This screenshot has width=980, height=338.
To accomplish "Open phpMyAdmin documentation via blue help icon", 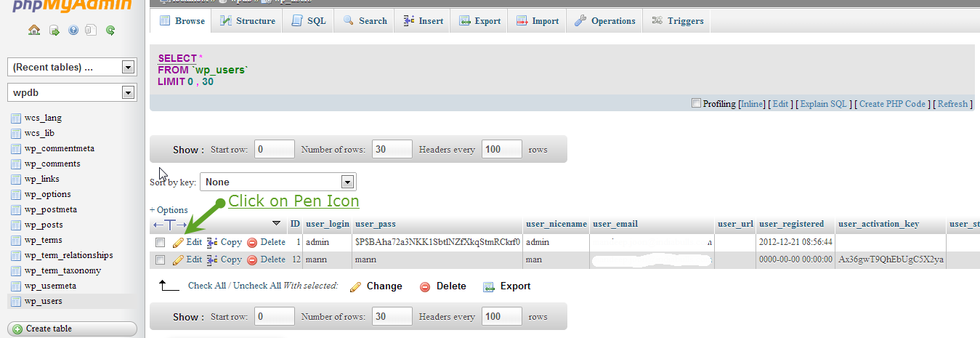I will 73,30.
